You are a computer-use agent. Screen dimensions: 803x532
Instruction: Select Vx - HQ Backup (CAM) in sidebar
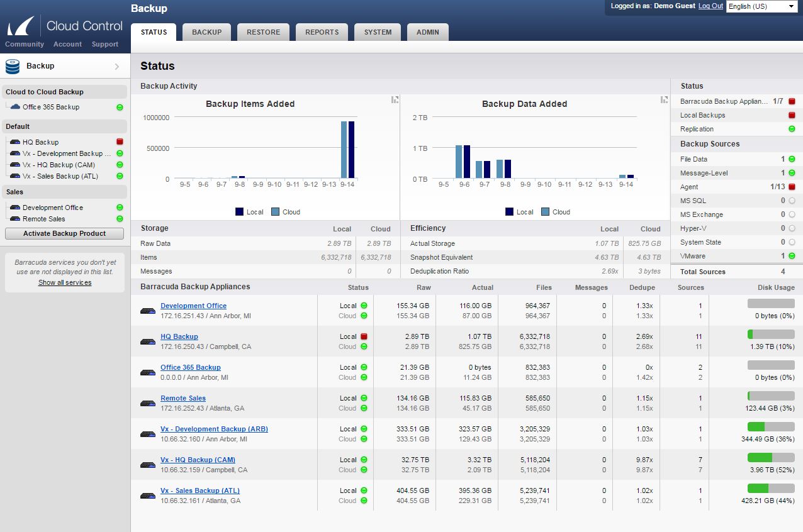59,165
